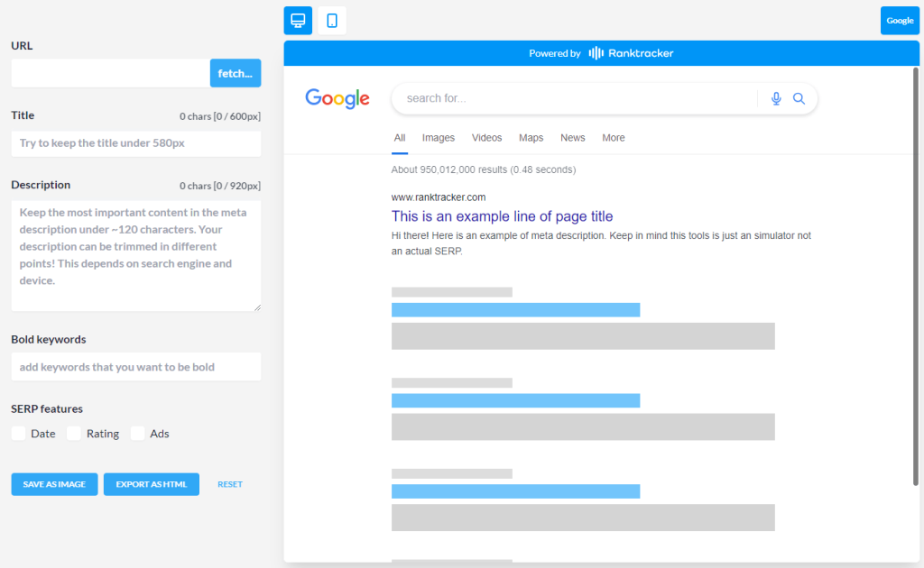
Task: Click the RESET link
Action: tap(229, 484)
